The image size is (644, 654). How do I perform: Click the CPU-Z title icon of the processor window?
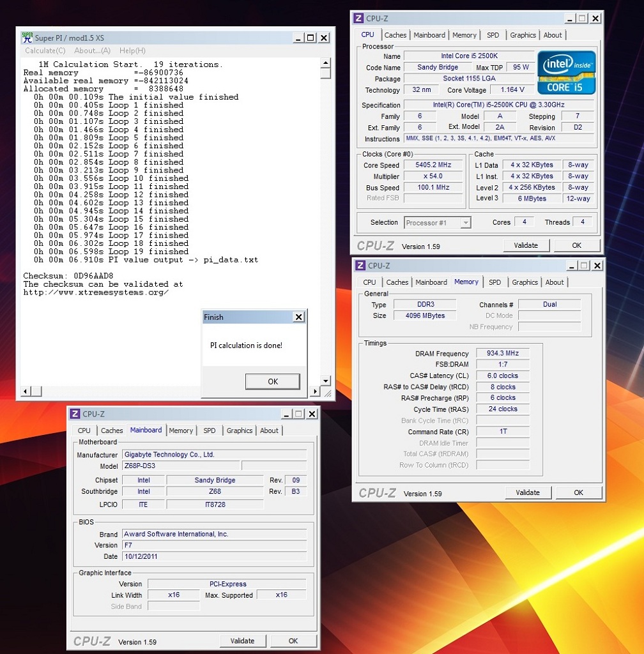[358, 19]
